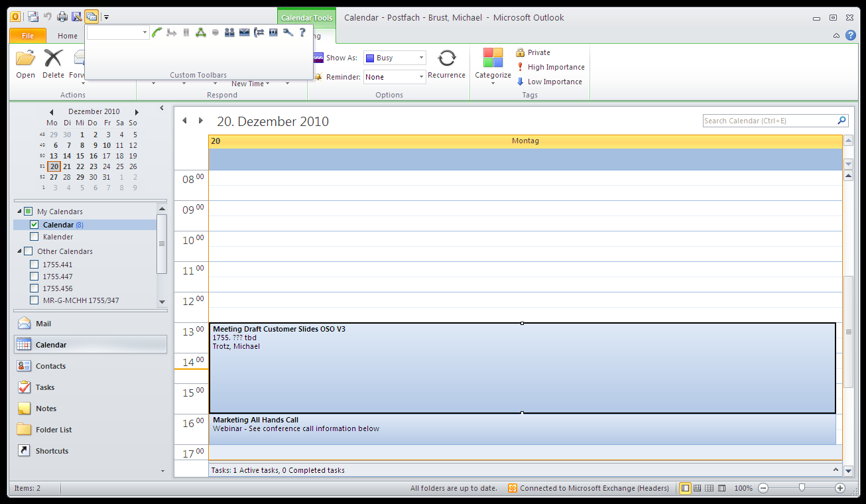Open the Show As Busy dropdown

(421, 58)
